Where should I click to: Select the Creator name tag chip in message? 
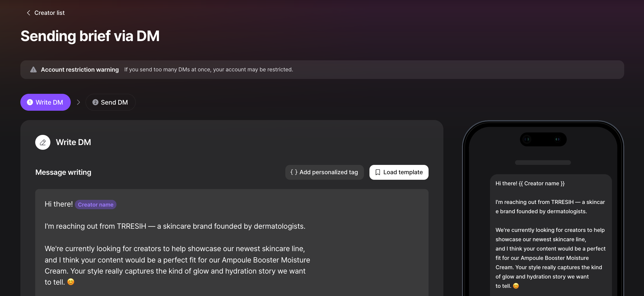tap(95, 205)
